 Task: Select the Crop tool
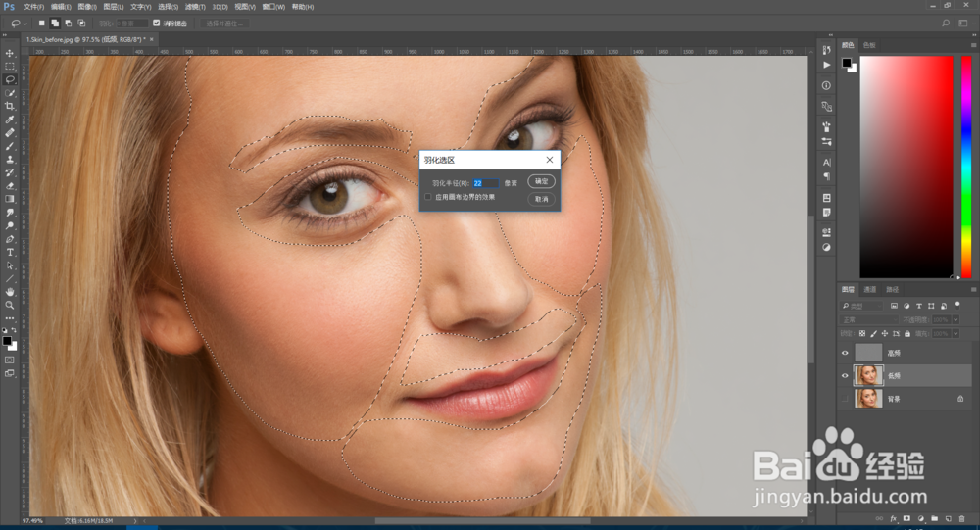click(10, 106)
